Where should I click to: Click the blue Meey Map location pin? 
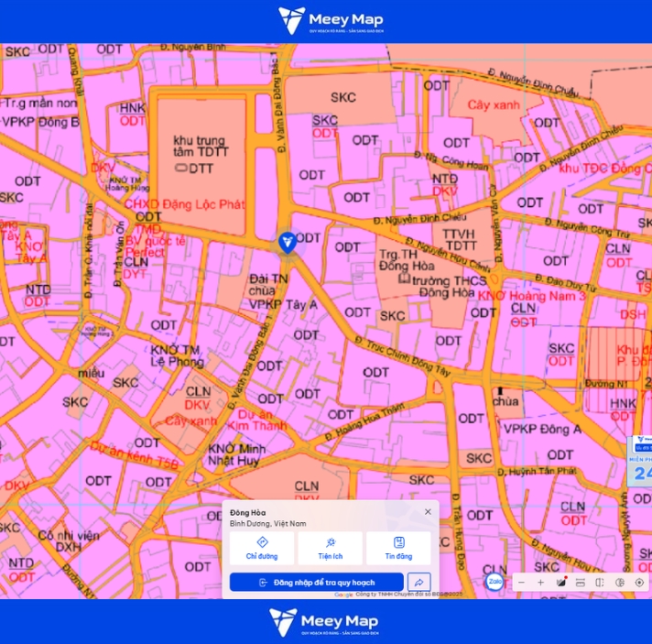[288, 242]
